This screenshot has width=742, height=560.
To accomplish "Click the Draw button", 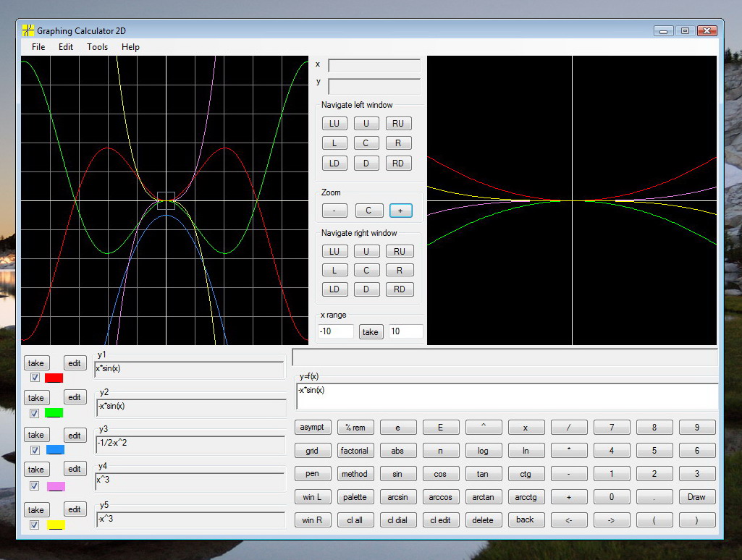I will point(697,496).
